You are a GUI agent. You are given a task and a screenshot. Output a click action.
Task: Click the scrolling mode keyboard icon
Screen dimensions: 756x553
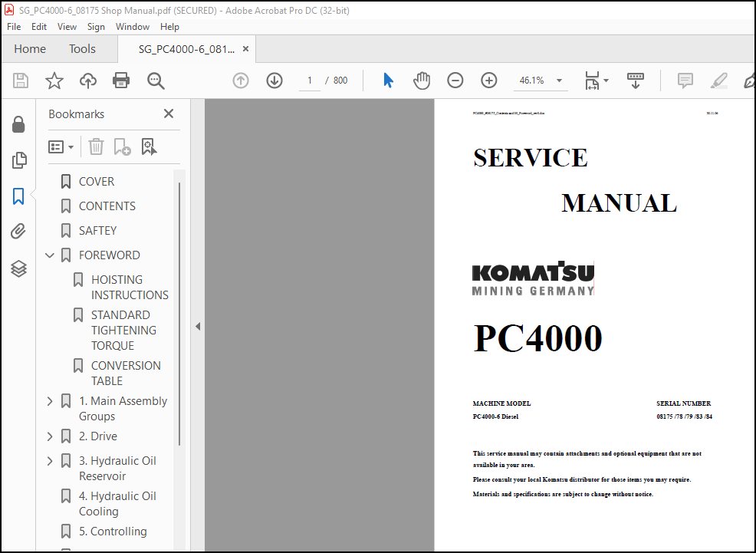pyautogui.click(x=636, y=81)
